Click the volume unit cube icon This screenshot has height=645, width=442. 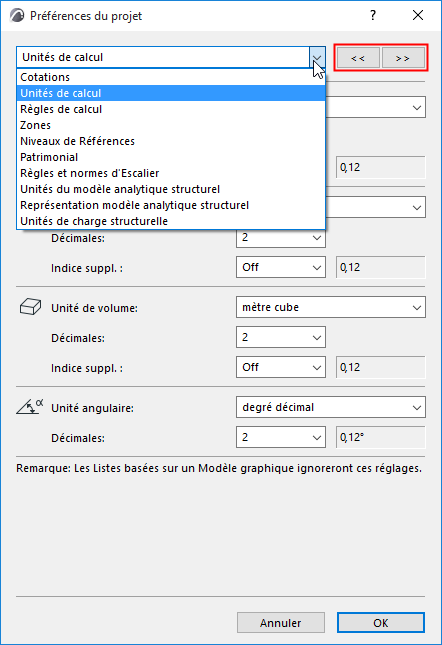[x=30, y=307]
